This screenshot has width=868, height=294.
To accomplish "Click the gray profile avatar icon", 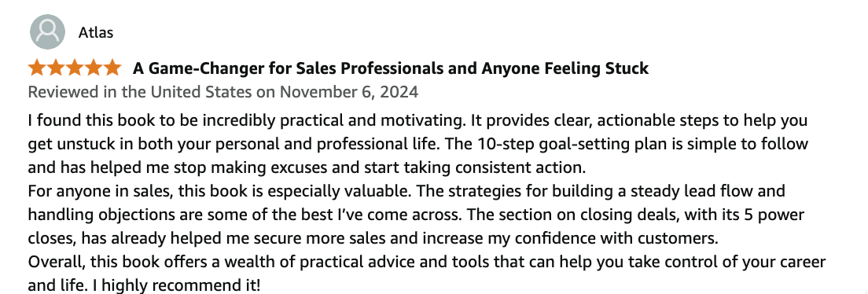I will pos(48,32).
